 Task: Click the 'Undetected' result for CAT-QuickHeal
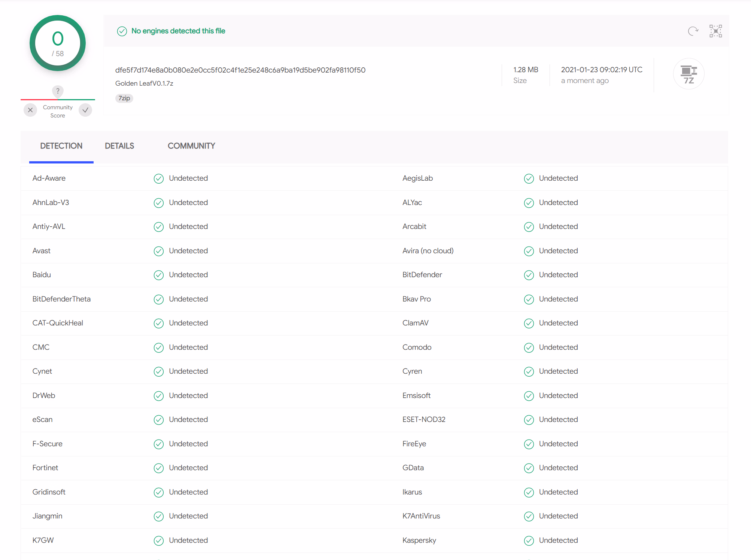pyautogui.click(x=188, y=323)
